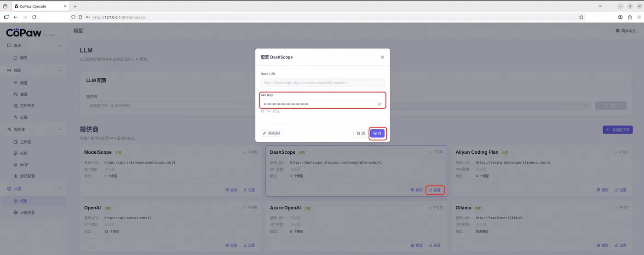This screenshot has height=255, width=644.
Task: Click the https://api.openai.com/v1 URL text
Action: pos(128,218)
